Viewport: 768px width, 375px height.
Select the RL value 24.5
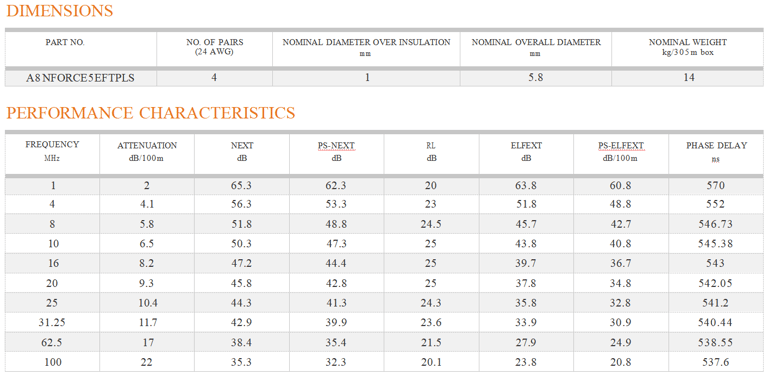click(431, 224)
